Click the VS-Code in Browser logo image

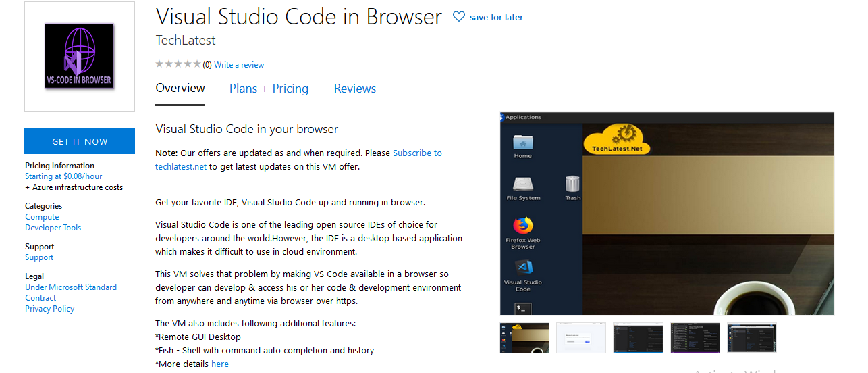point(80,57)
